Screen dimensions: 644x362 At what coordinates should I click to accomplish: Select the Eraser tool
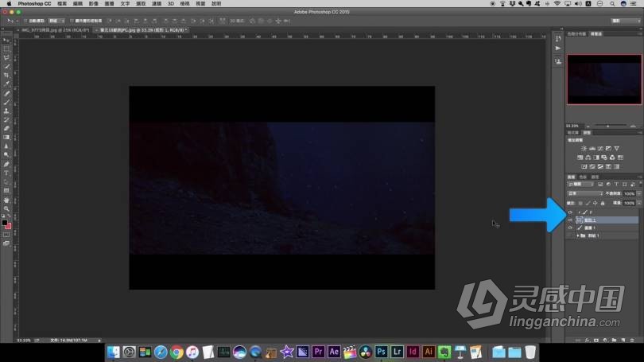click(x=6, y=129)
